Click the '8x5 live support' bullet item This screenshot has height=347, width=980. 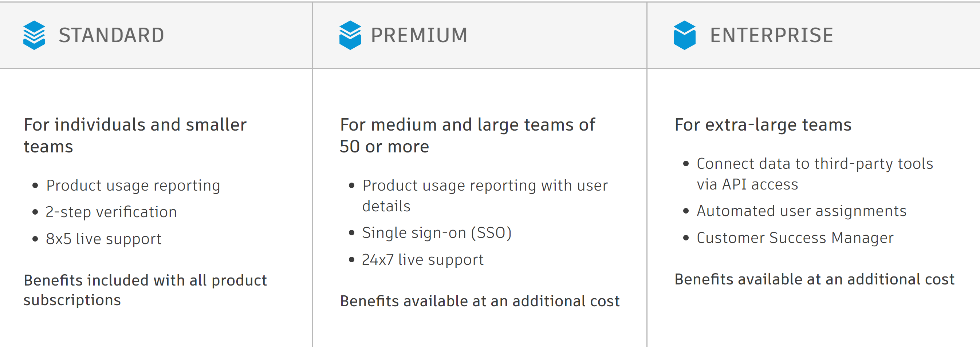click(x=103, y=239)
